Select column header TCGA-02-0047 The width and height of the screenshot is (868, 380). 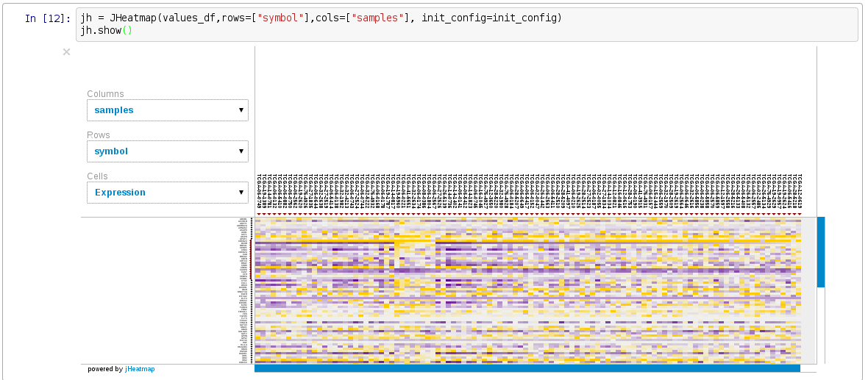tap(538, 191)
